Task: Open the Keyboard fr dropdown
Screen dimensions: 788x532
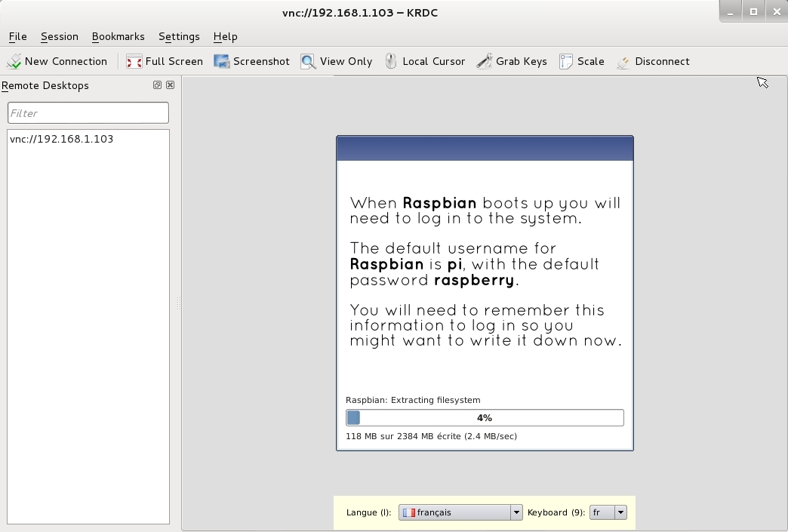Action: tap(608, 512)
